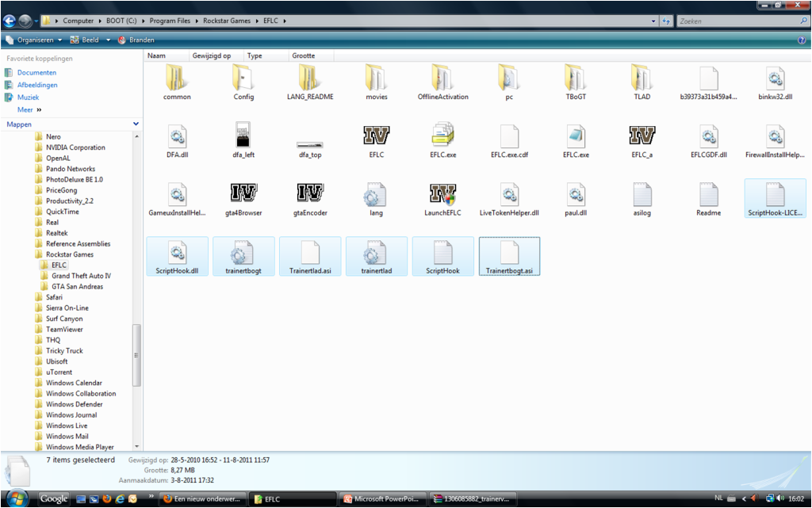Screen dimensions: 812x508
Task: Select the gta4Browser application
Action: 243,199
